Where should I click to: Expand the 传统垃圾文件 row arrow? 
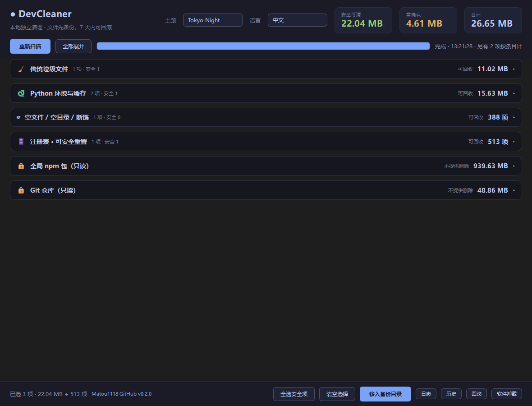[x=514, y=69]
